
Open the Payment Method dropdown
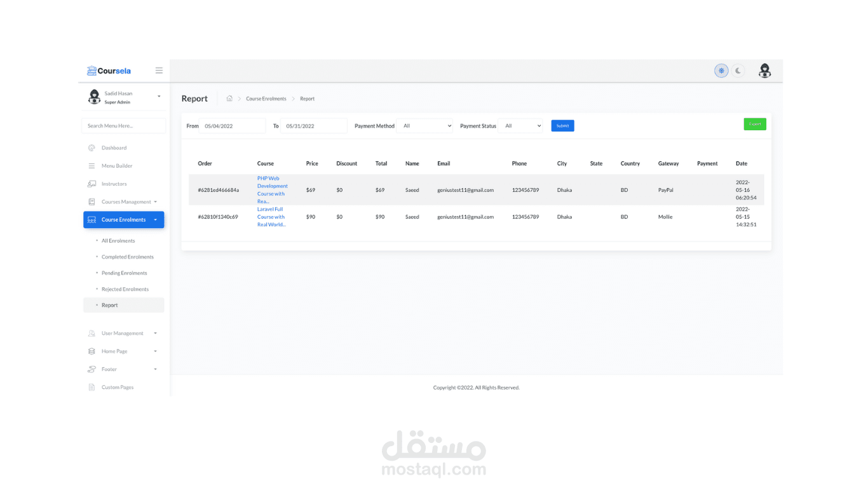(x=424, y=126)
